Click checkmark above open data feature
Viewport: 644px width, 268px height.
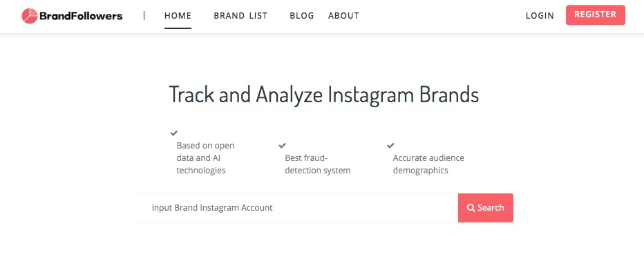(x=173, y=133)
